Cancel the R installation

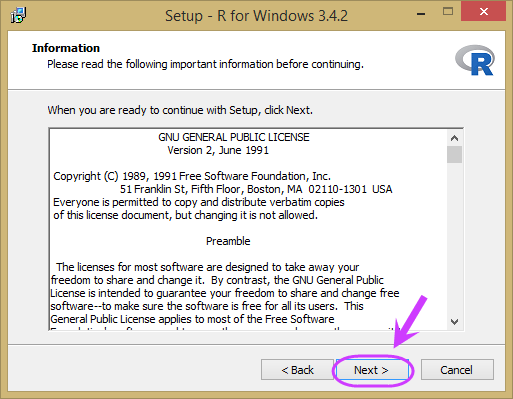(457, 370)
